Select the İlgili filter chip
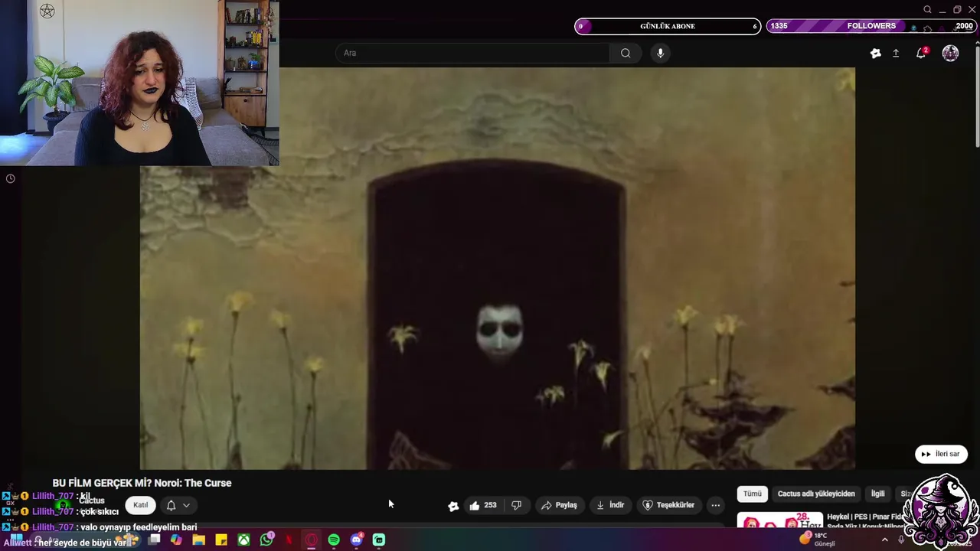Viewport: 980px width, 551px height. tap(877, 494)
